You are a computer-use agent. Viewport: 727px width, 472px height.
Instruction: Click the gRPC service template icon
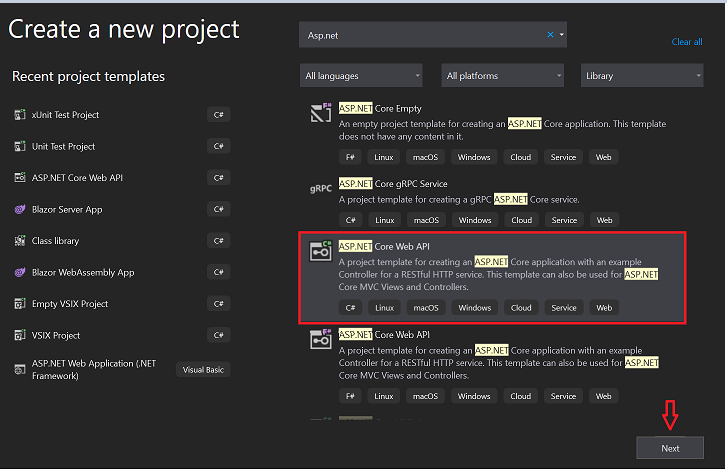pyautogui.click(x=320, y=188)
